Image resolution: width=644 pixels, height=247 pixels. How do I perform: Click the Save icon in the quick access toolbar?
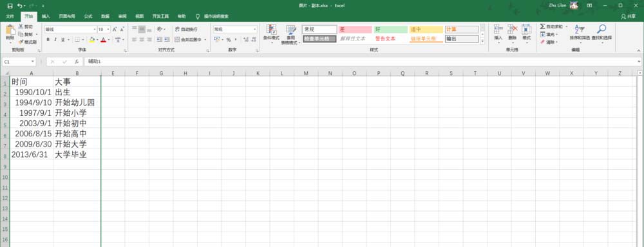pyautogui.click(x=10, y=6)
